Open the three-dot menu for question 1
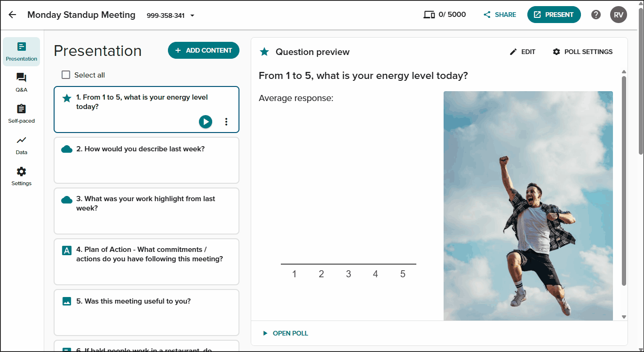The height and width of the screenshot is (352, 644). pyautogui.click(x=226, y=122)
